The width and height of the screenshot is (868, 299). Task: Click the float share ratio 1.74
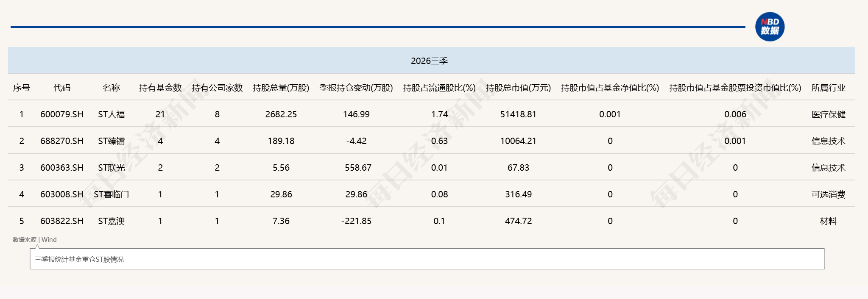pyautogui.click(x=439, y=114)
